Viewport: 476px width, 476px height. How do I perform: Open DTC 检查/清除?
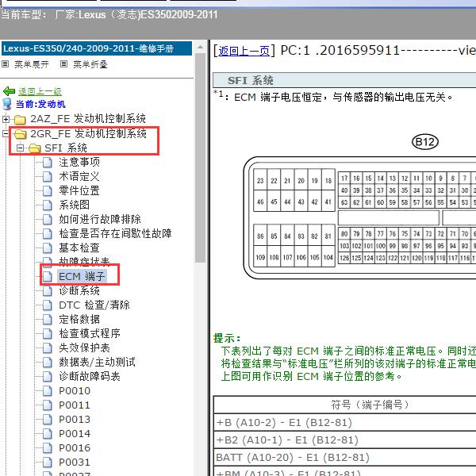[x=94, y=305]
